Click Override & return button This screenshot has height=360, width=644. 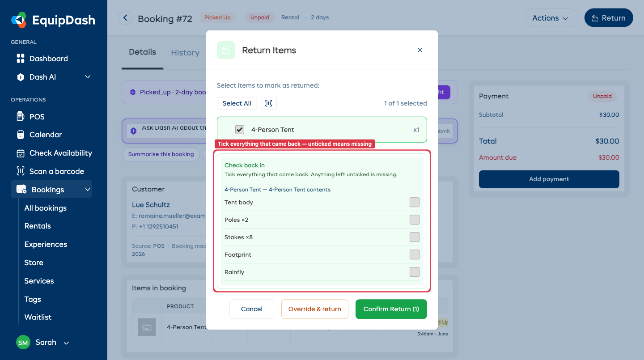click(x=315, y=309)
